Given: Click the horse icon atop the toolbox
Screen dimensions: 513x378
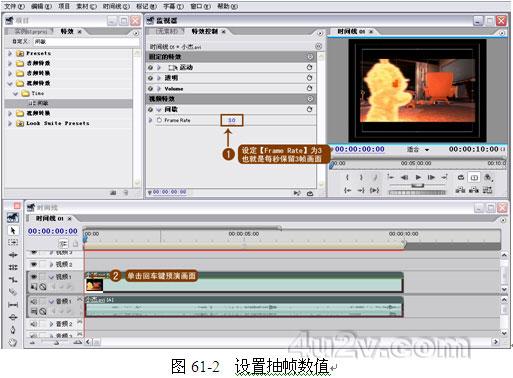Looking at the screenshot, I should [x=13, y=218].
